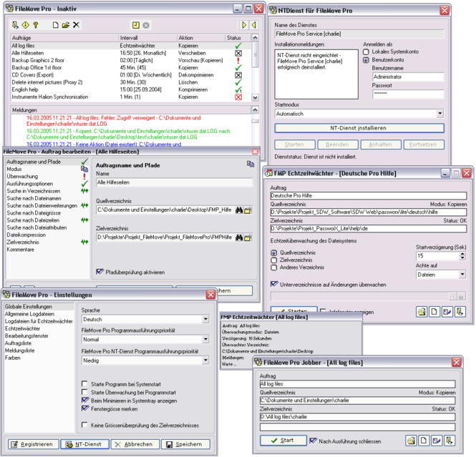Viewport: 476px width, 457px height.
Task: Select Überwachung in Auftrag bearbeiten list
Action: point(22,176)
